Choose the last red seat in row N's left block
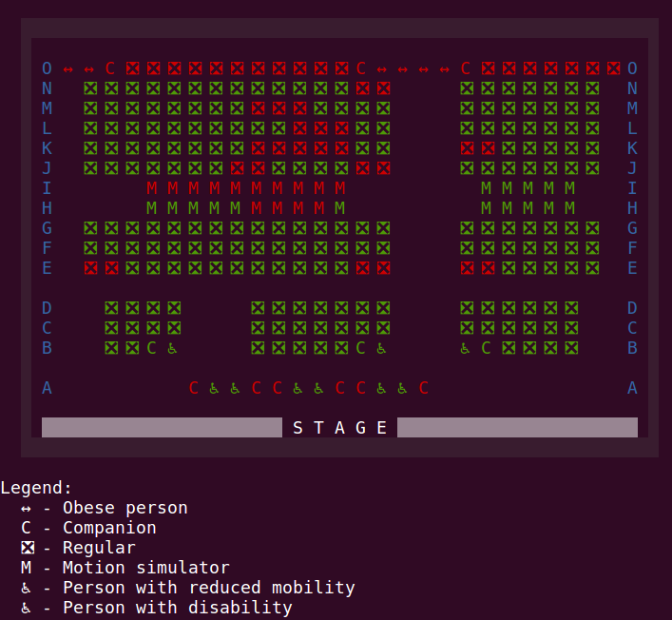Viewport: 672px width, 620px height. tap(384, 88)
